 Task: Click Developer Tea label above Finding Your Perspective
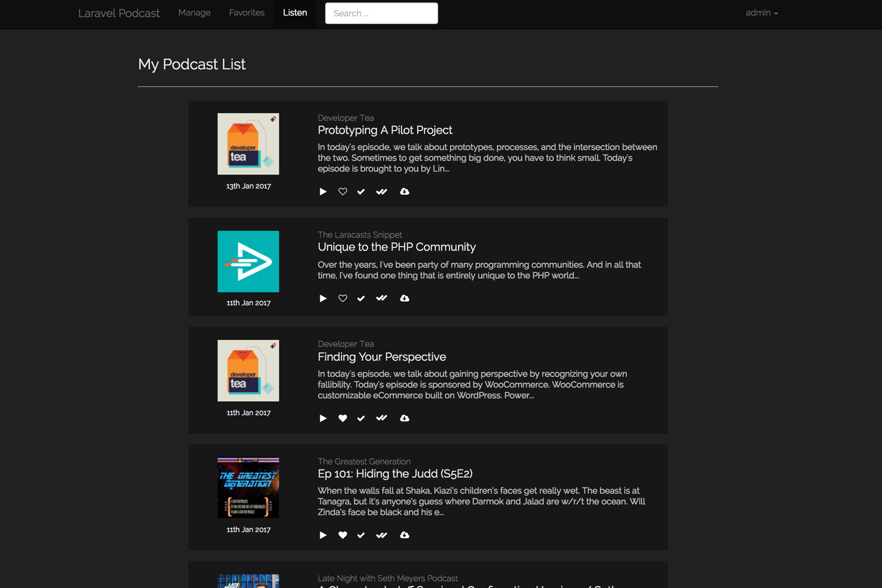[x=346, y=344]
